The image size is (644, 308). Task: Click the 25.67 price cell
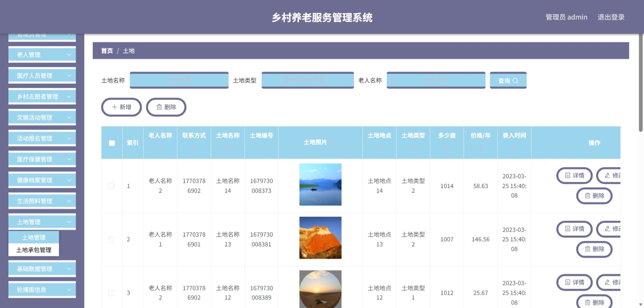(x=480, y=293)
